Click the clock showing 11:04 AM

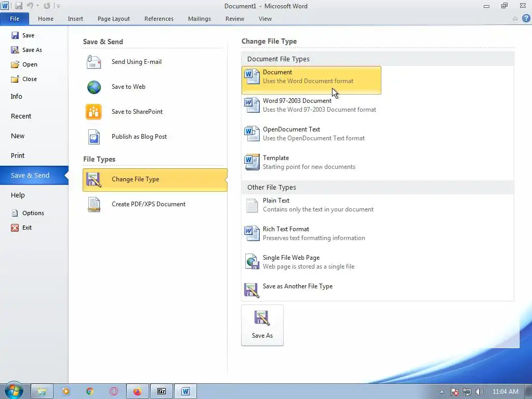[x=505, y=392]
